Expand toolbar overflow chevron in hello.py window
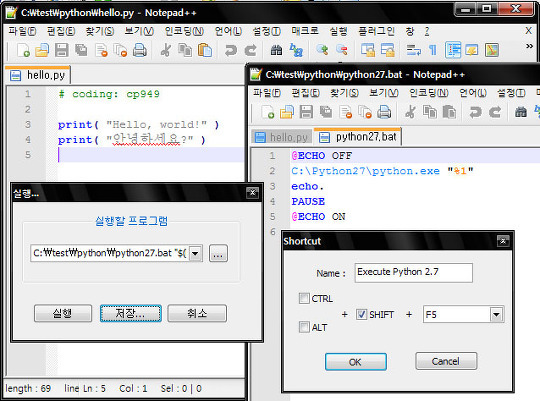This screenshot has height=401, width=540. click(529, 46)
